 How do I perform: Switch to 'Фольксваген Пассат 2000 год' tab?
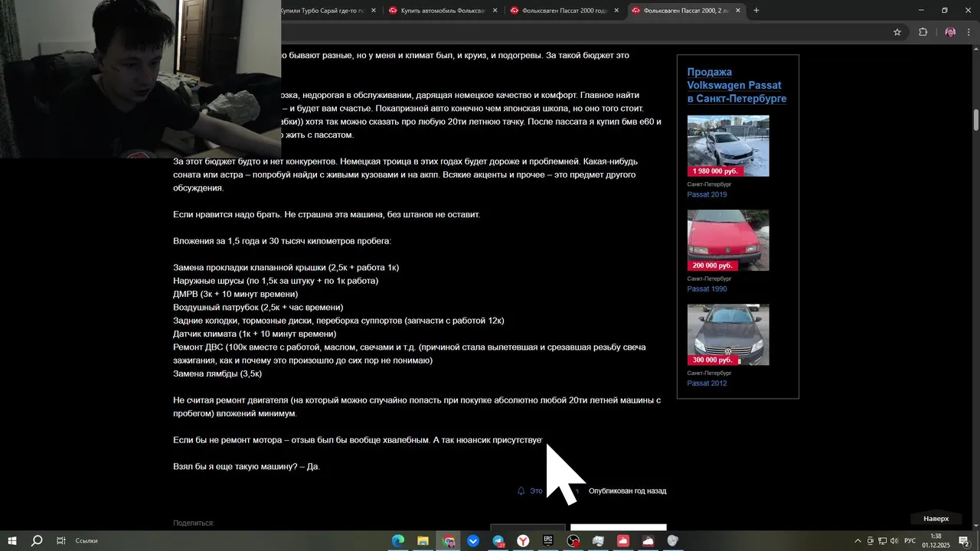pyautogui.click(x=563, y=11)
